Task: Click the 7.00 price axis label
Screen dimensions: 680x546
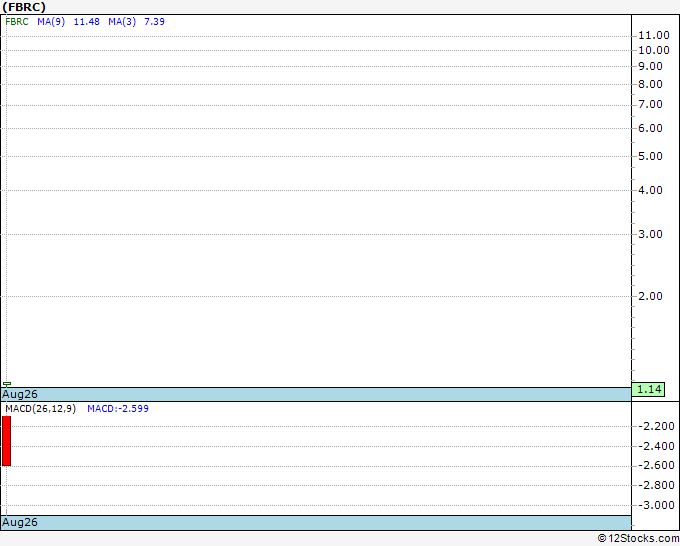Action: point(650,105)
